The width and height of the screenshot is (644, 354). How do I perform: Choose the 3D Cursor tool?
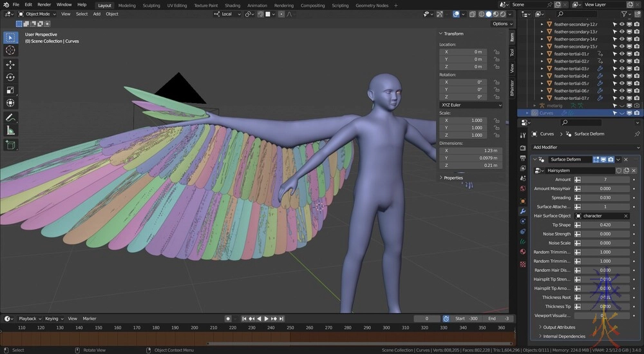click(x=11, y=50)
